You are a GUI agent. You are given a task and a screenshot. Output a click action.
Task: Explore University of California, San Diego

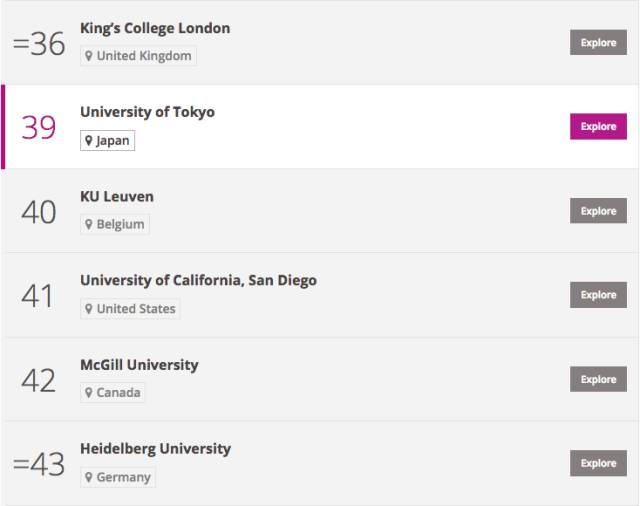[598, 295]
